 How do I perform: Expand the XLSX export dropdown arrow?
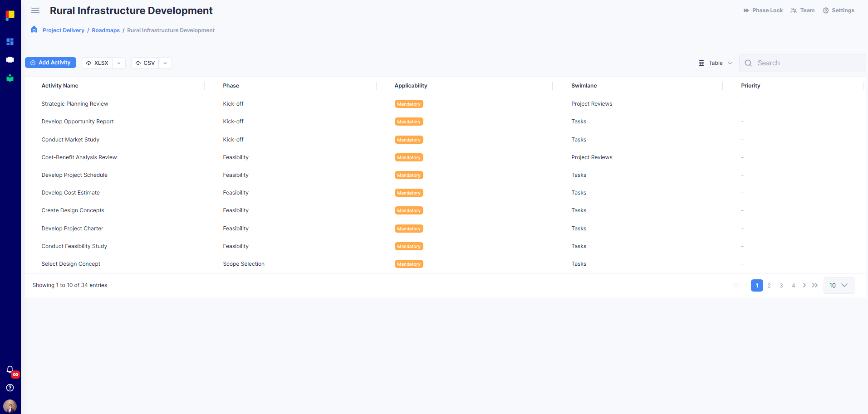point(118,63)
